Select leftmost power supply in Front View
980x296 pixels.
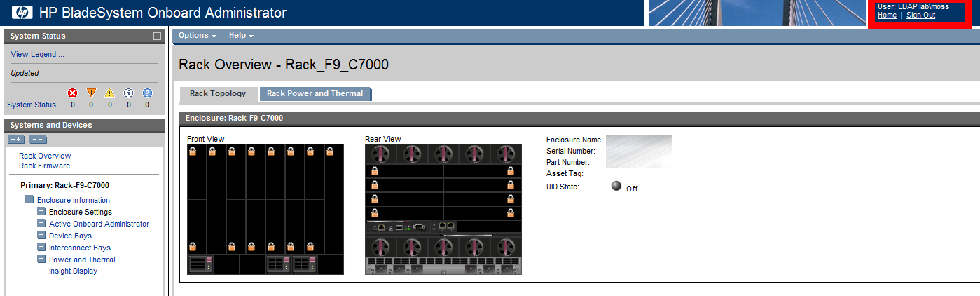[201, 265]
